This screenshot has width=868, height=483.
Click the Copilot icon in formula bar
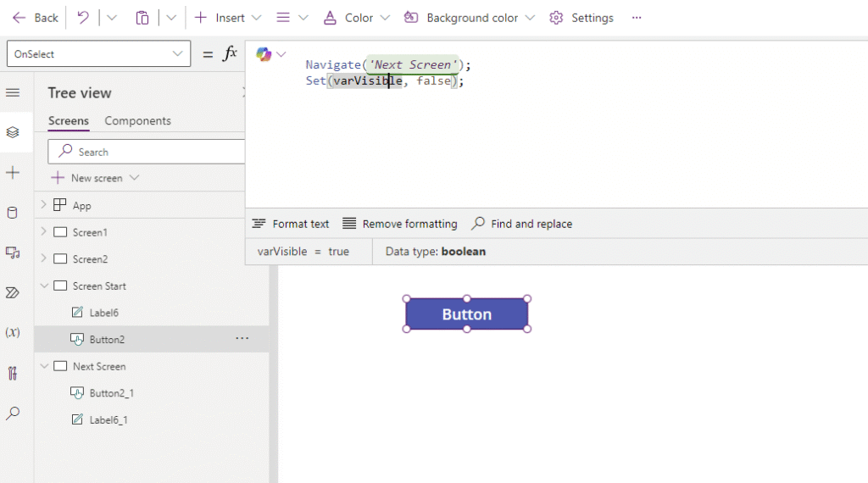(264, 54)
